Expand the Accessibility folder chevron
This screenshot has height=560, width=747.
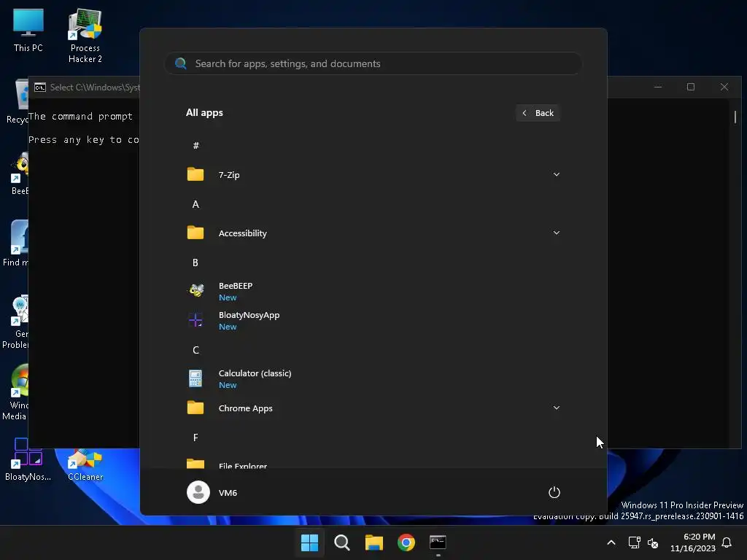[x=556, y=233]
